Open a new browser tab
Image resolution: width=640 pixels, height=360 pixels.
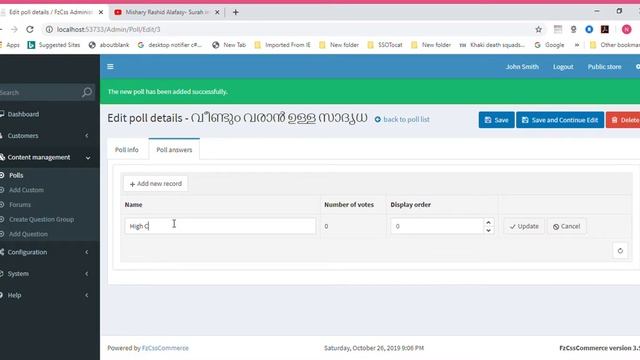pyautogui.click(x=236, y=12)
